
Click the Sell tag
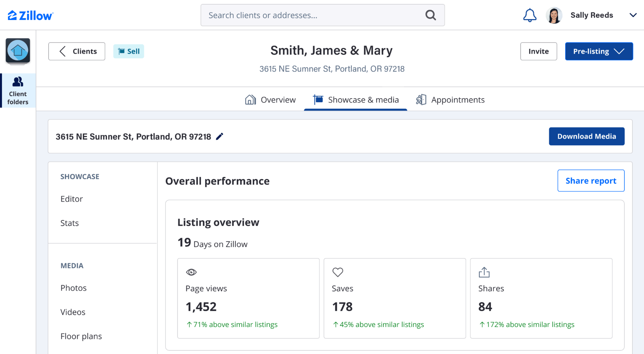click(128, 51)
